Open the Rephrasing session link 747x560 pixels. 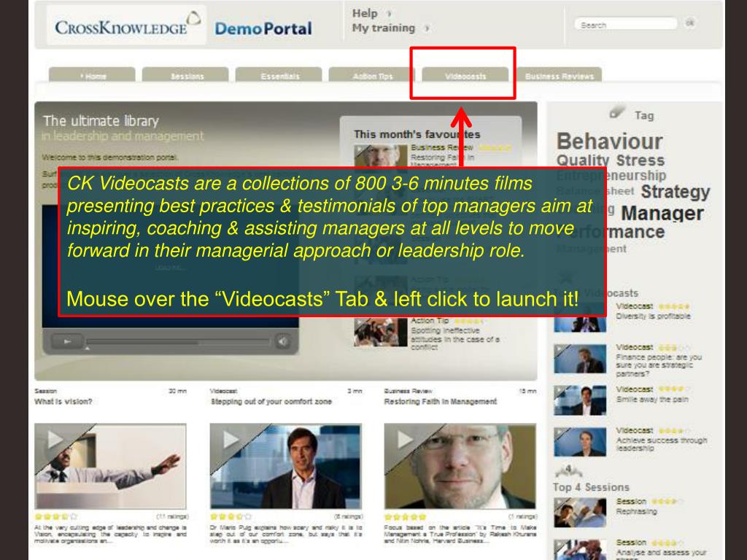tap(636, 511)
